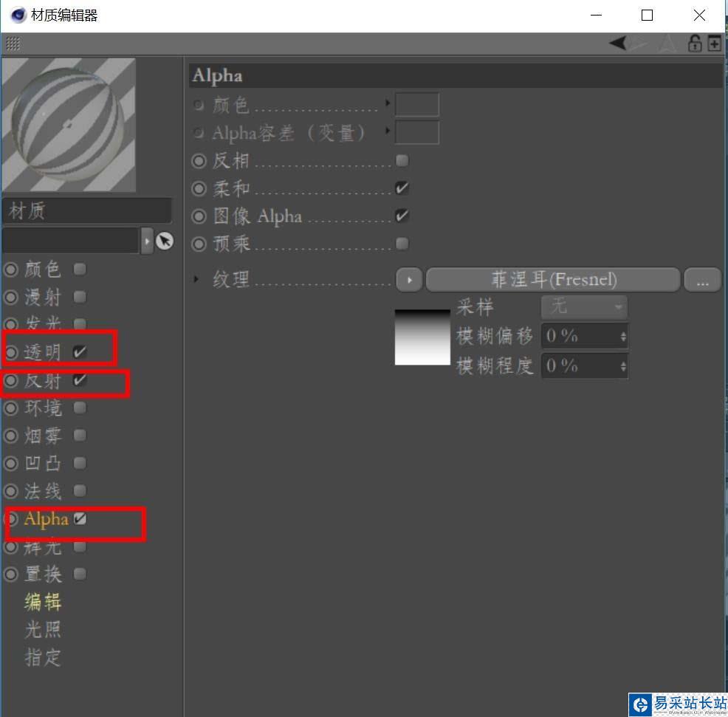Enable the 置换 channel checkbox

coord(80,574)
